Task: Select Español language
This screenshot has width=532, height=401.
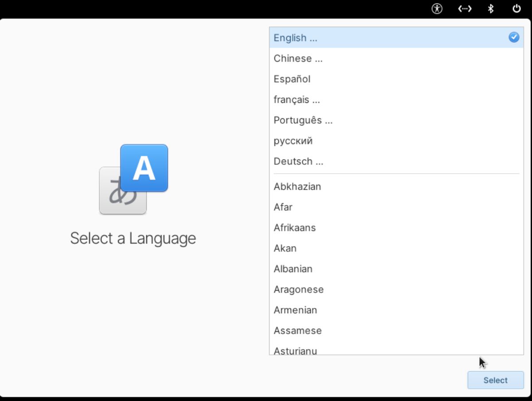Action: click(396, 79)
